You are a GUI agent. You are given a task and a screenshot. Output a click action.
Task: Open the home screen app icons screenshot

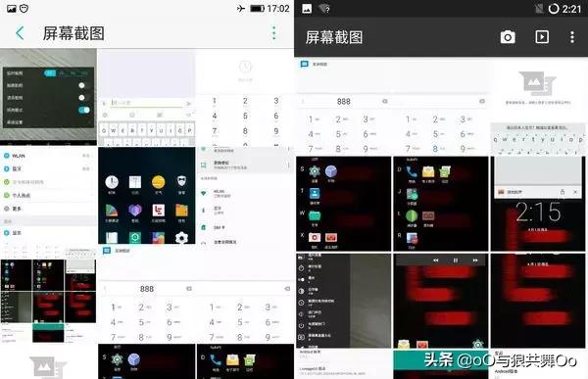click(x=147, y=195)
